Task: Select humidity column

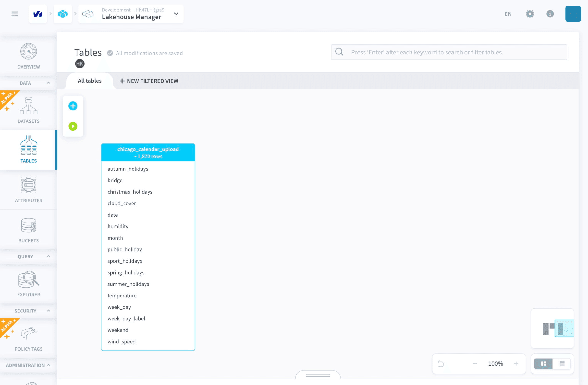Action: coord(148,226)
